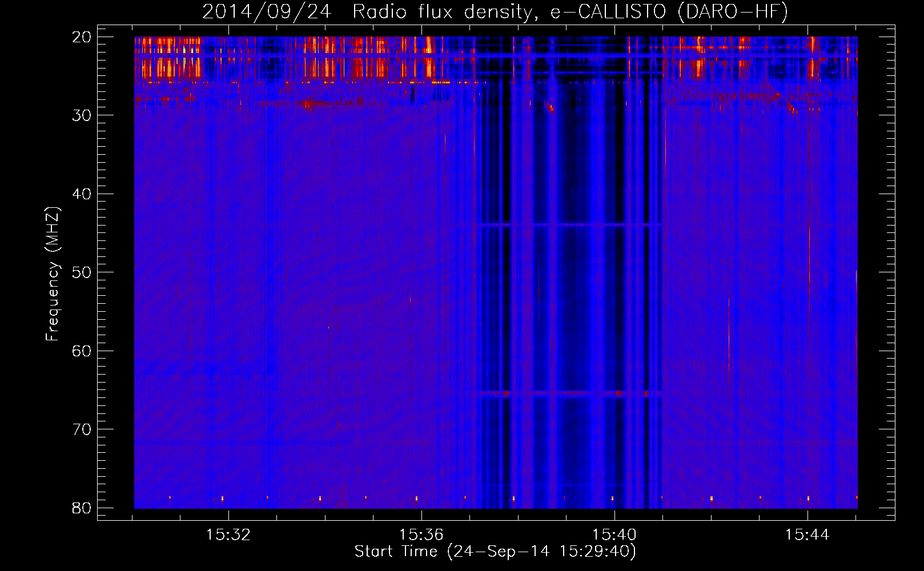Click the 30 frequency tick label
Viewport: 924px width, 571px height.
pos(82,115)
